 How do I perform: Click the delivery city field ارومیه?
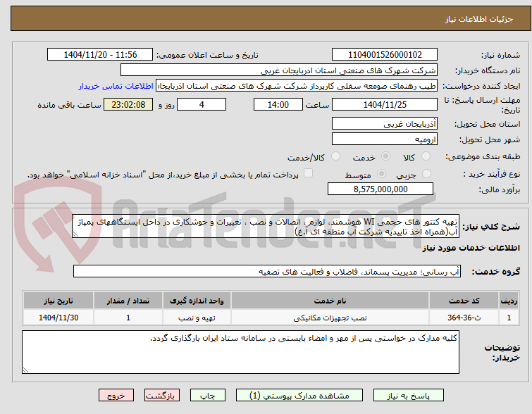pos(385,139)
